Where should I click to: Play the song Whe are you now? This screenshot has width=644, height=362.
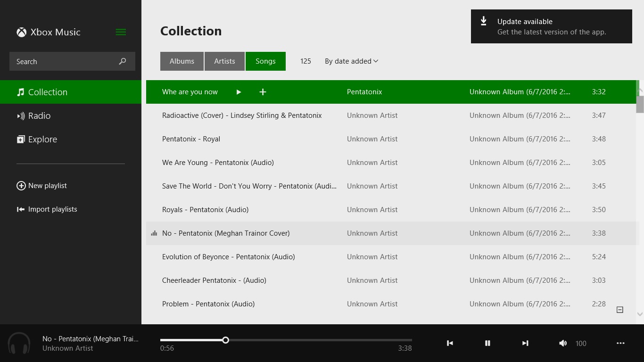[x=239, y=92]
